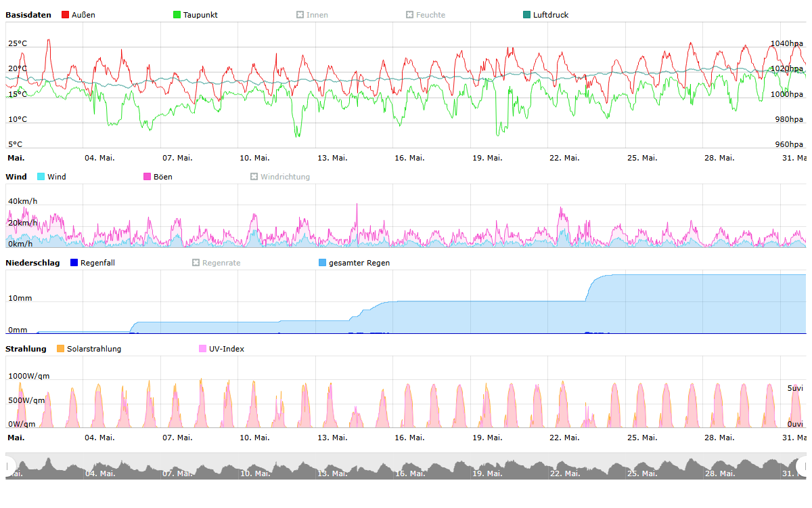
Task: Click the pink UV-Index legend icon
Action: coord(203,349)
